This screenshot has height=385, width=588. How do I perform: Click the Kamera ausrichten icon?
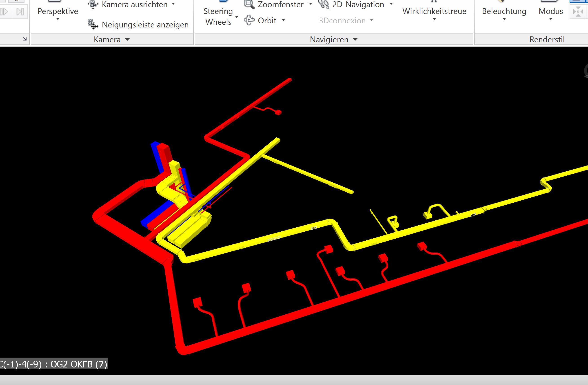[x=93, y=4]
